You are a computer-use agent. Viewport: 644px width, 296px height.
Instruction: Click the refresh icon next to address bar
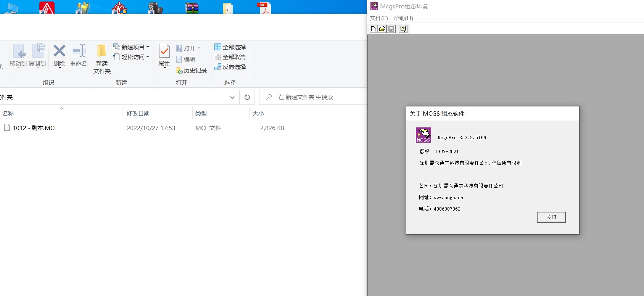[247, 97]
